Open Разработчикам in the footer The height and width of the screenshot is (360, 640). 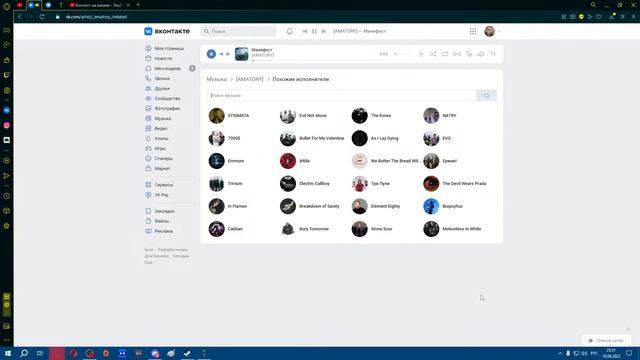coord(172,249)
